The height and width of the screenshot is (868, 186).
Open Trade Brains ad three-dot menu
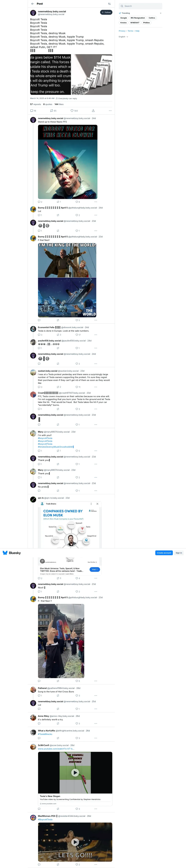[x=91, y=504]
